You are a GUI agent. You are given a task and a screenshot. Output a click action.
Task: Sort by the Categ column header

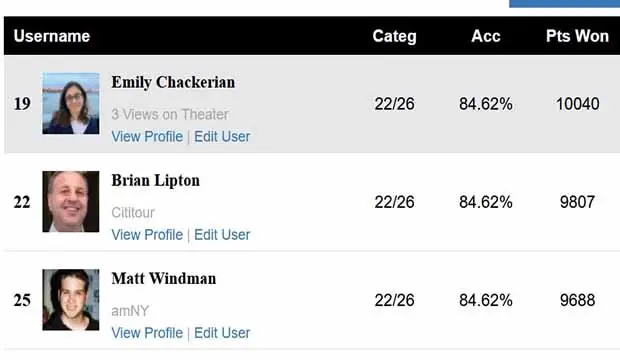pyautogui.click(x=394, y=36)
